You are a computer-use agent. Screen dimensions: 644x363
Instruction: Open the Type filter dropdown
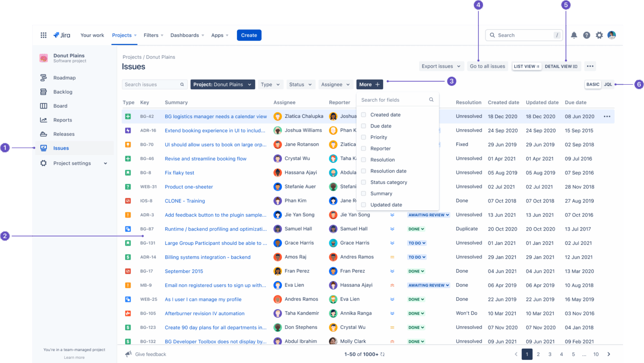pos(270,84)
